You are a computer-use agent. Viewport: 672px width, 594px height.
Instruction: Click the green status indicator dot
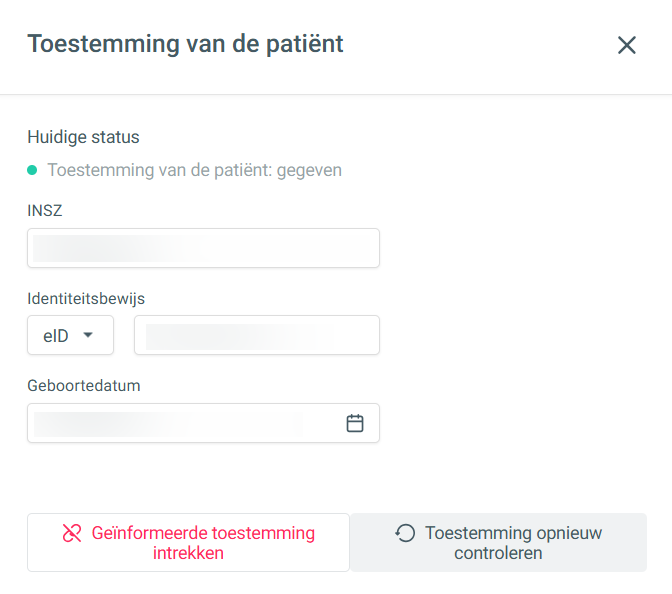pyautogui.click(x=32, y=170)
